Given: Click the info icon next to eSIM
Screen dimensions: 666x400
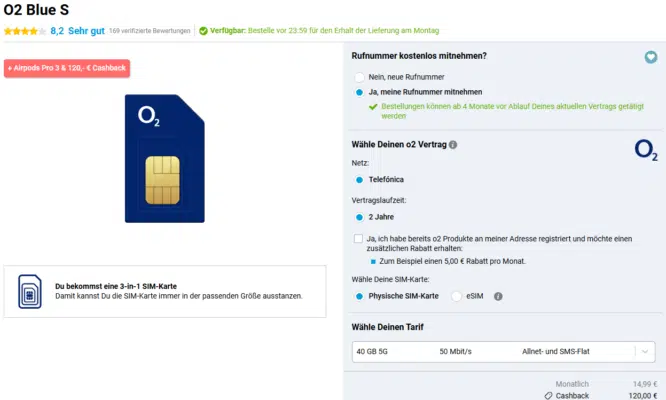Looking at the screenshot, I should coord(498,296).
